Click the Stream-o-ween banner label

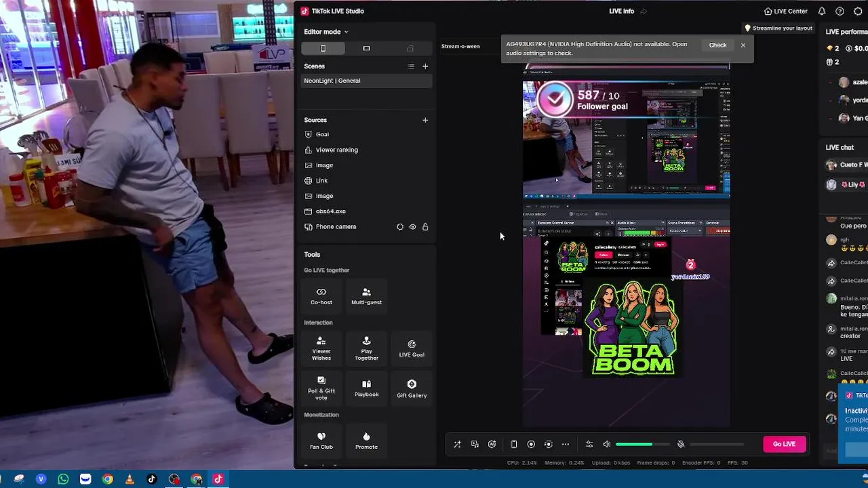pos(460,46)
